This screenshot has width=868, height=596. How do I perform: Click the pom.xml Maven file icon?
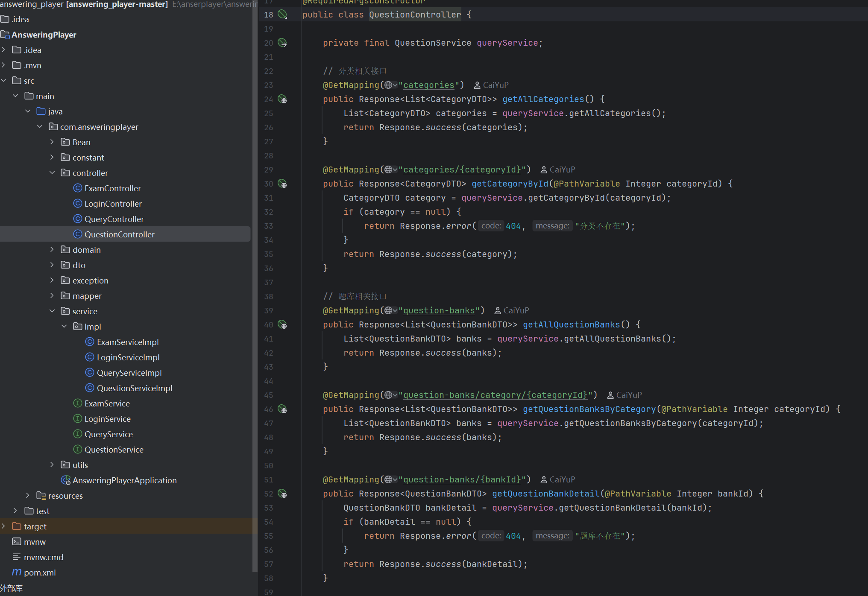[17, 573]
